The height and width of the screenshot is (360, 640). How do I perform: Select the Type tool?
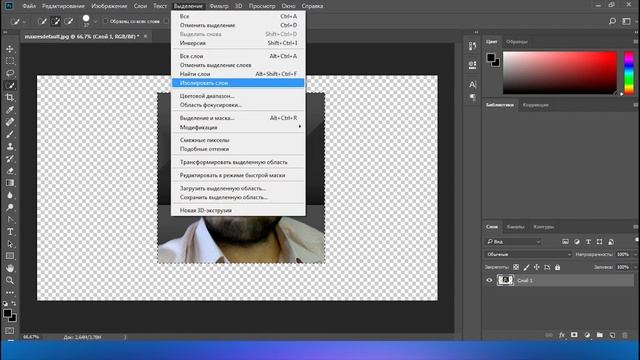[x=10, y=232]
